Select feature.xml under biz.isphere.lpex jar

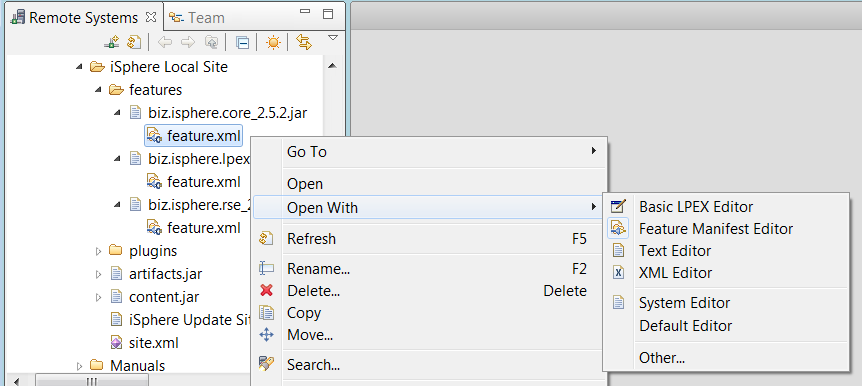203,181
